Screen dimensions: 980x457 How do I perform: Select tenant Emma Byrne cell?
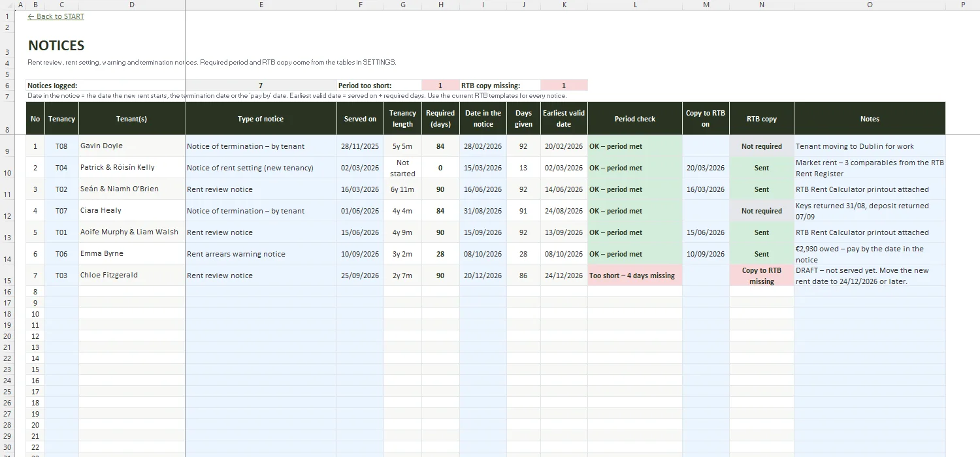click(x=132, y=254)
